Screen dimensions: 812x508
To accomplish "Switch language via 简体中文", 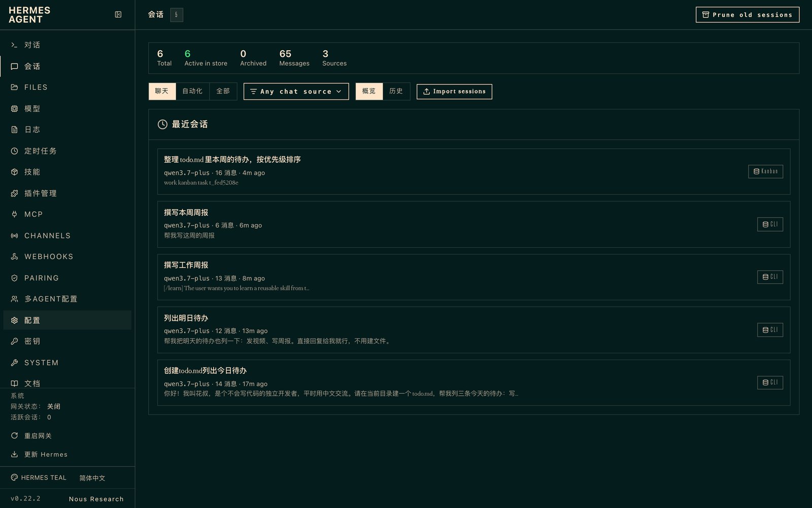I will (x=92, y=478).
